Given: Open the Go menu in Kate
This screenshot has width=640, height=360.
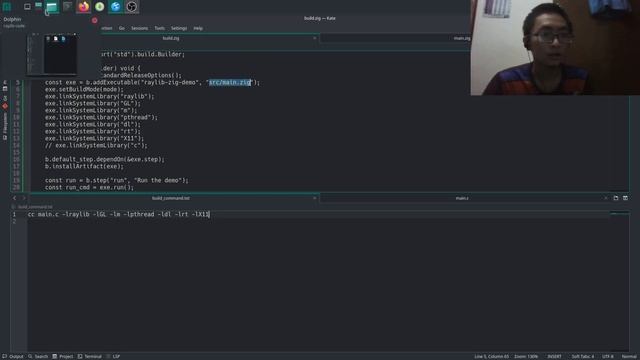Looking at the screenshot, I should point(122,28).
